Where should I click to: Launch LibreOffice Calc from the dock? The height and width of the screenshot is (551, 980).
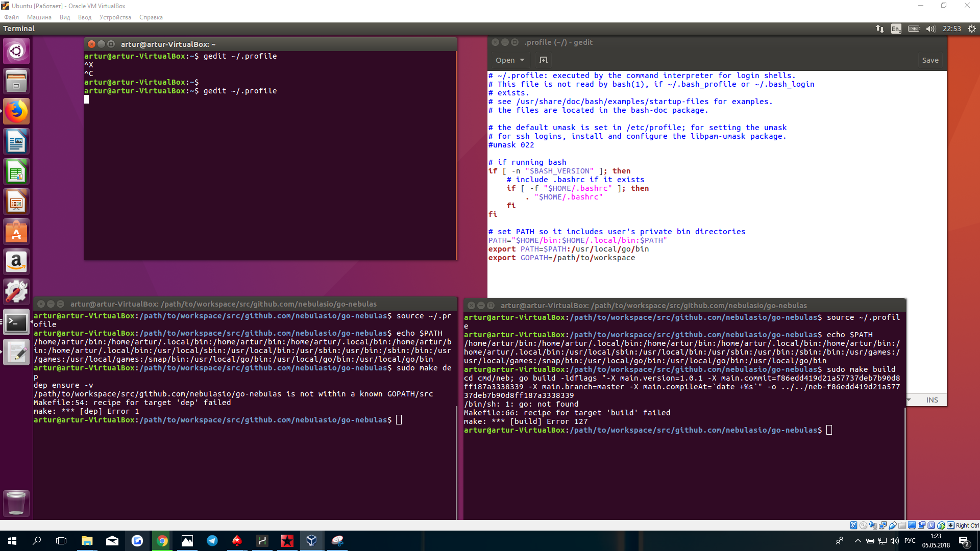[16, 172]
